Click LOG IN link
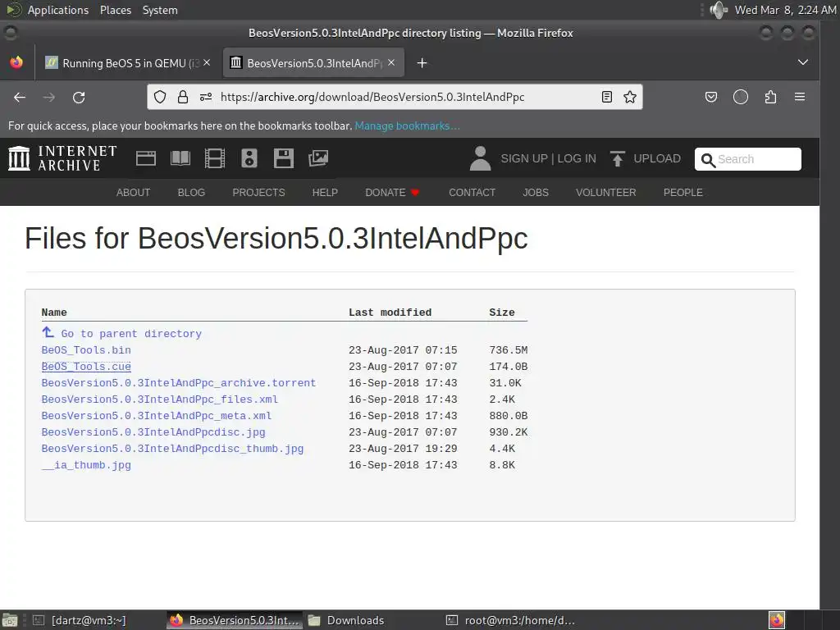This screenshot has width=840, height=630. pyautogui.click(x=577, y=158)
